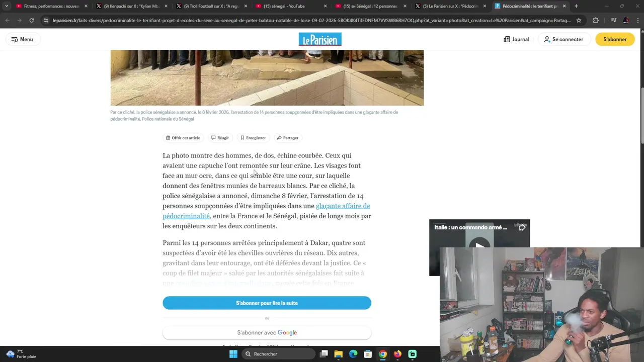Open the Le Parisien Menu
644x362 pixels.
point(22,39)
